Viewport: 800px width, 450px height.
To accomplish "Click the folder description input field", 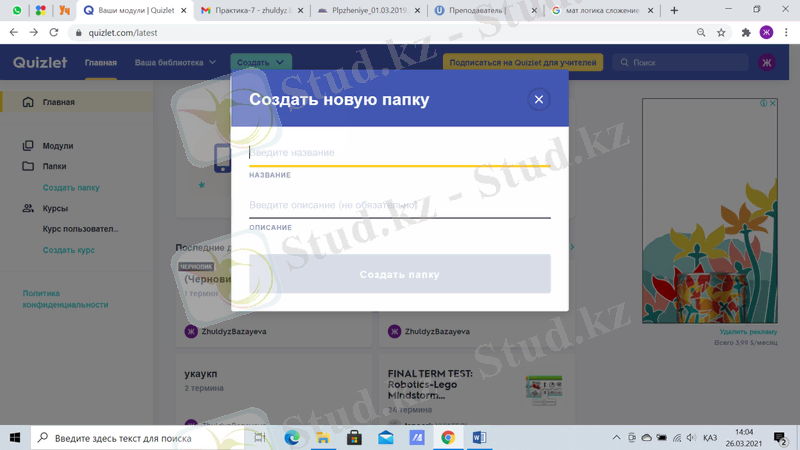I will pyautogui.click(x=399, y=205).
